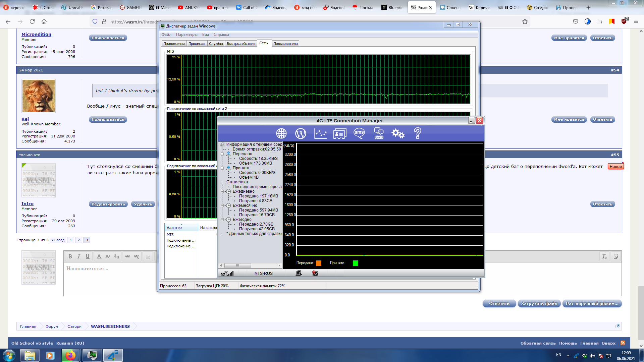Open the contacts card icon
644x362 pixels.
coord(339,134)
